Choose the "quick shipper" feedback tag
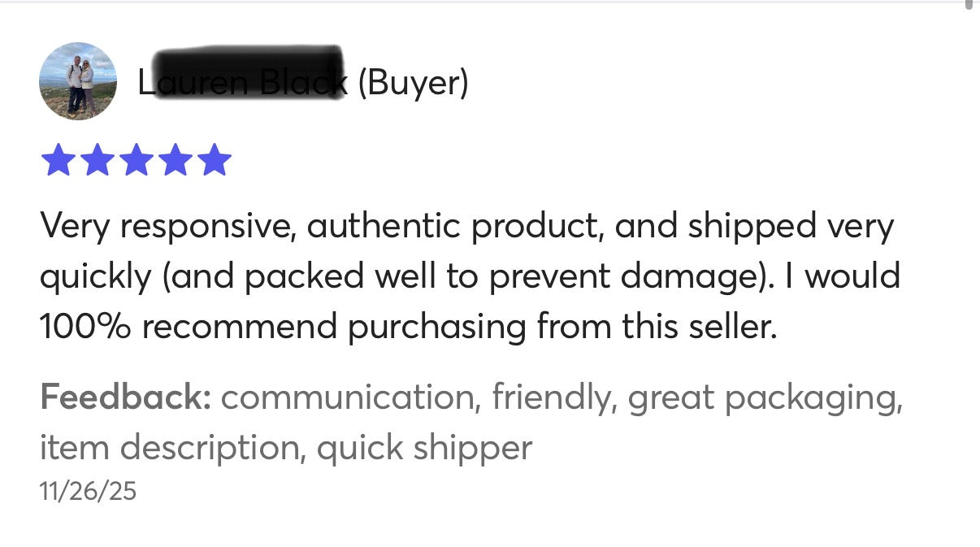This screenshot has height=547, width=980. click(424, 447)
